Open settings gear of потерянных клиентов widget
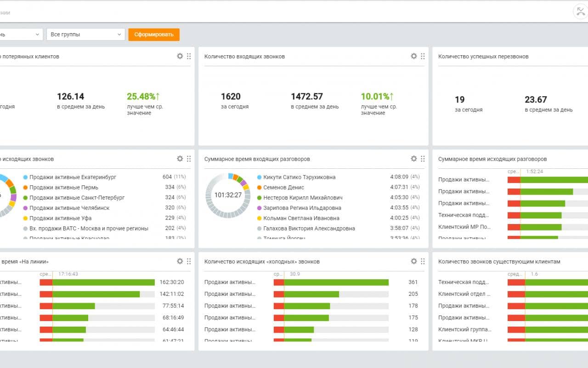This screenshot has height=368, width=588. [180, 56]
